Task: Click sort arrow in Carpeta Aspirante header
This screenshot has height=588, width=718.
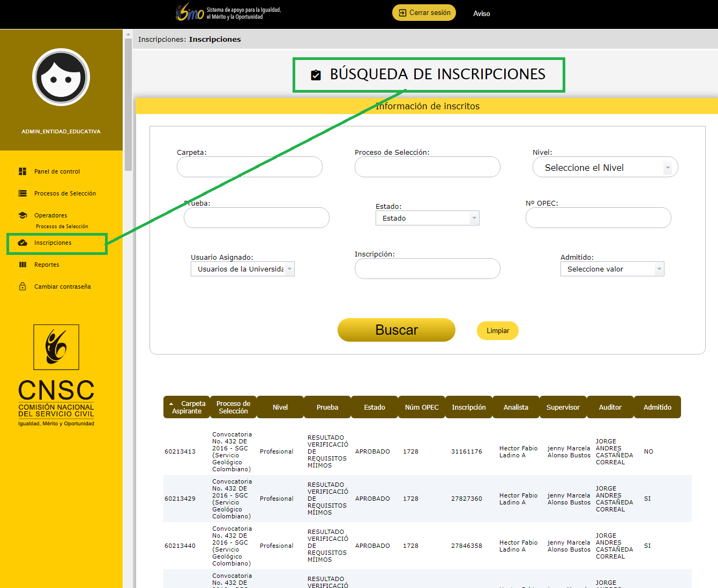Action: [171, 404]
